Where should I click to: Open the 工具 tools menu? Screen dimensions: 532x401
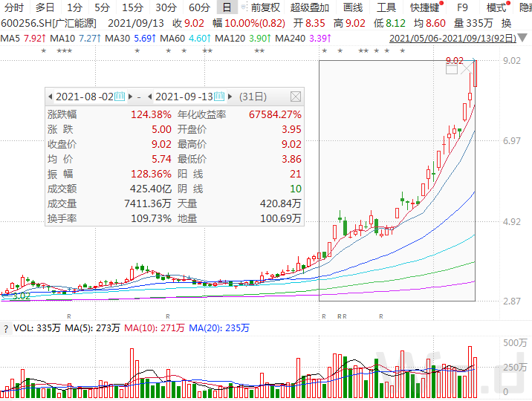click(386, 7)
